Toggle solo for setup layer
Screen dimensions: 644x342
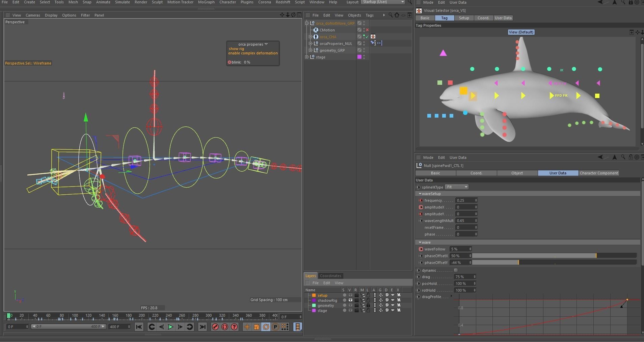coord(344,295)
